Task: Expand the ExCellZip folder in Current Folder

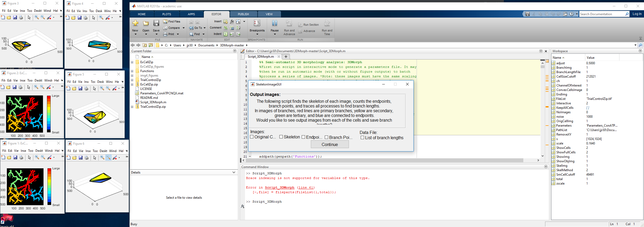Action: click(x=132, y=62)
